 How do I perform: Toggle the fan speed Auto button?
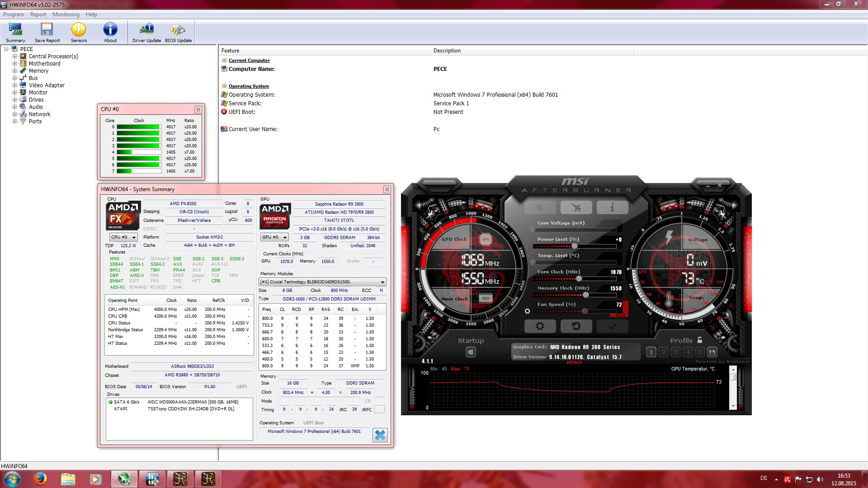[x=621, y=315]
